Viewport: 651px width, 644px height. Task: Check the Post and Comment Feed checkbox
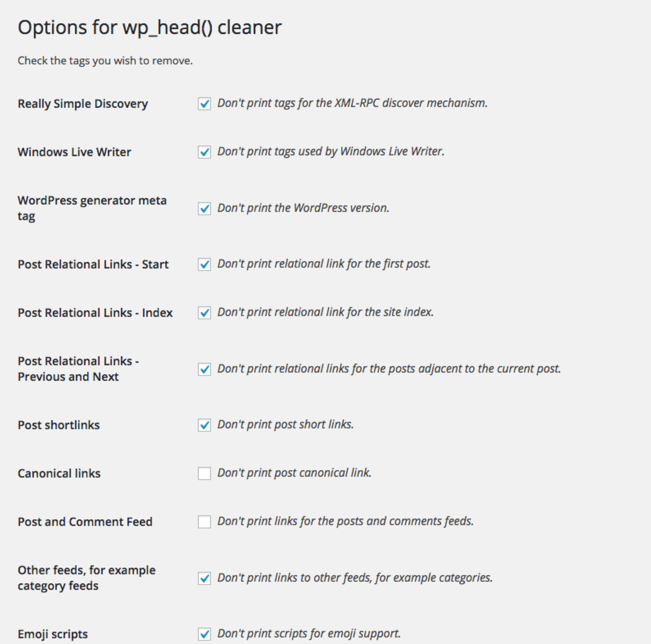204,522
